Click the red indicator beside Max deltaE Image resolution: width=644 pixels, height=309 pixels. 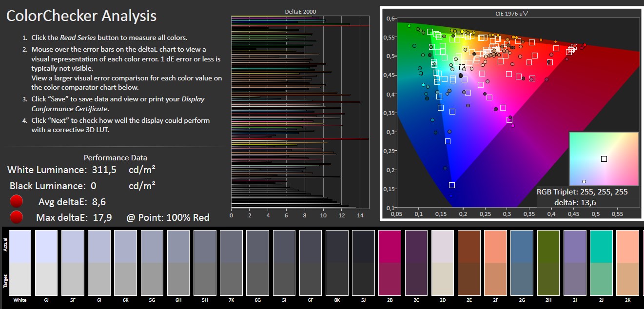pos(17,217)
